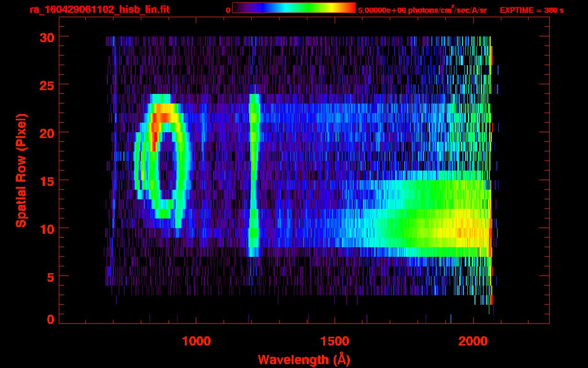The image size is (588, 368).
Task: Click the rainbow color scale bar
Action: click(294, 8)
